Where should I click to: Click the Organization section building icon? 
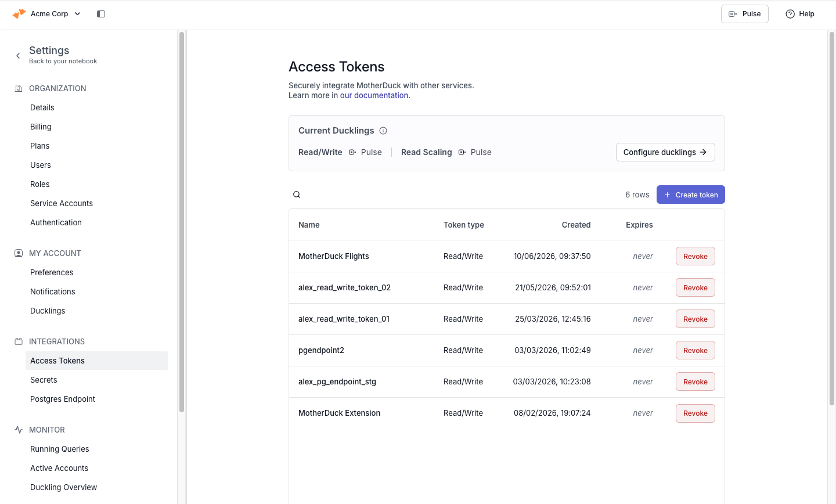(x=19, y=88)
